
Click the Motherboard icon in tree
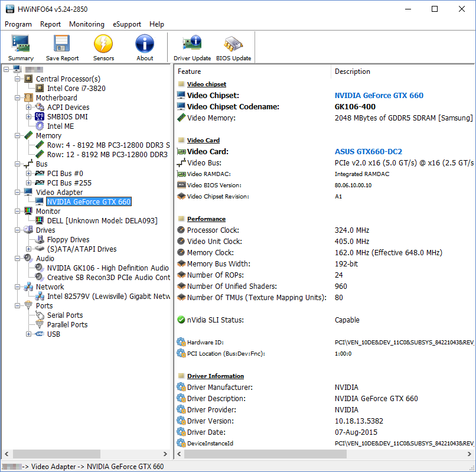point(28,98)
